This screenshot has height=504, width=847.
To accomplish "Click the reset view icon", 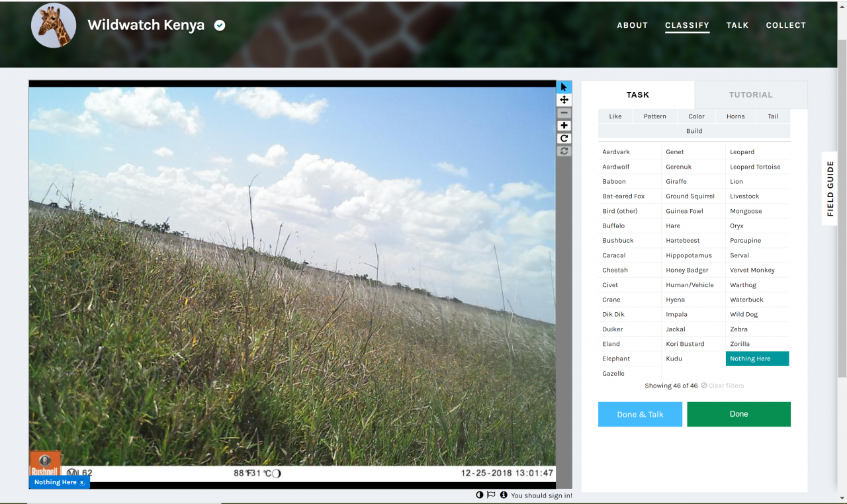I will [x=564, y=151].
